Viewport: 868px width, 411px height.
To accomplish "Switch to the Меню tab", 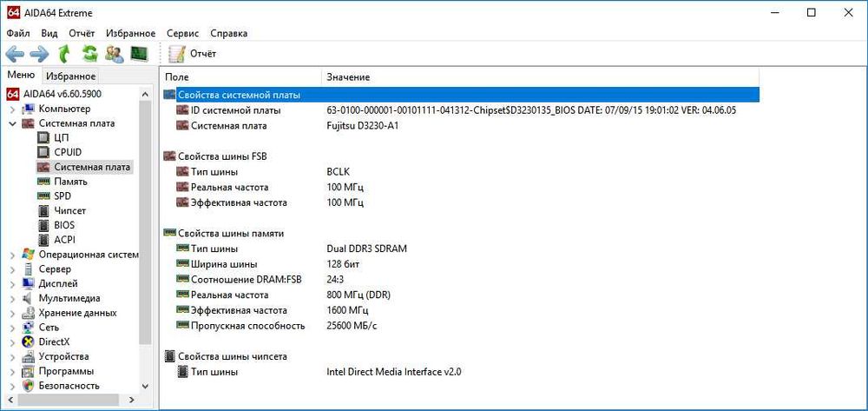I will click(x=21, y=76).
